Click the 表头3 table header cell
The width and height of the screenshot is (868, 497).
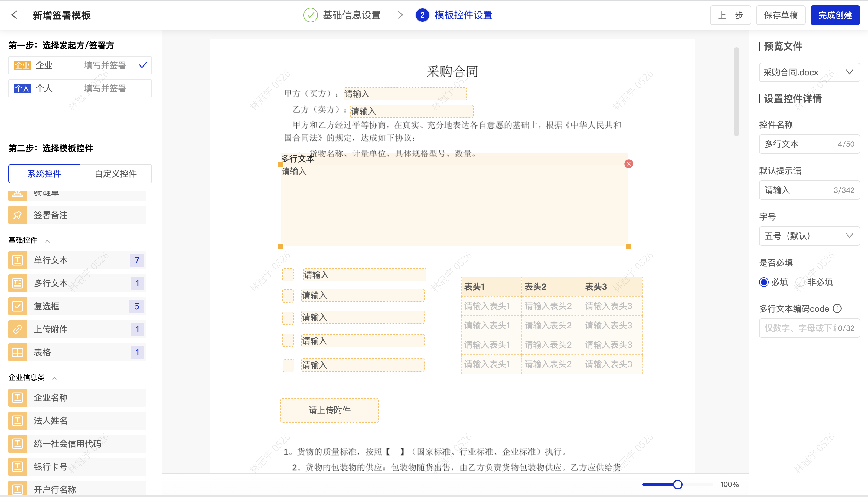point(612,287)
